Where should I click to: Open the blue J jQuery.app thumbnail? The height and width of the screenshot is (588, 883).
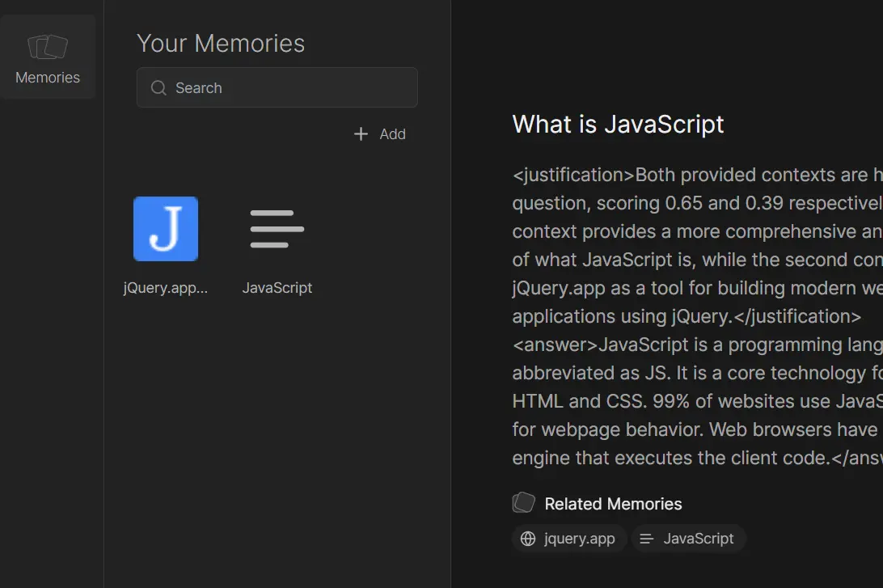[166, 229]
